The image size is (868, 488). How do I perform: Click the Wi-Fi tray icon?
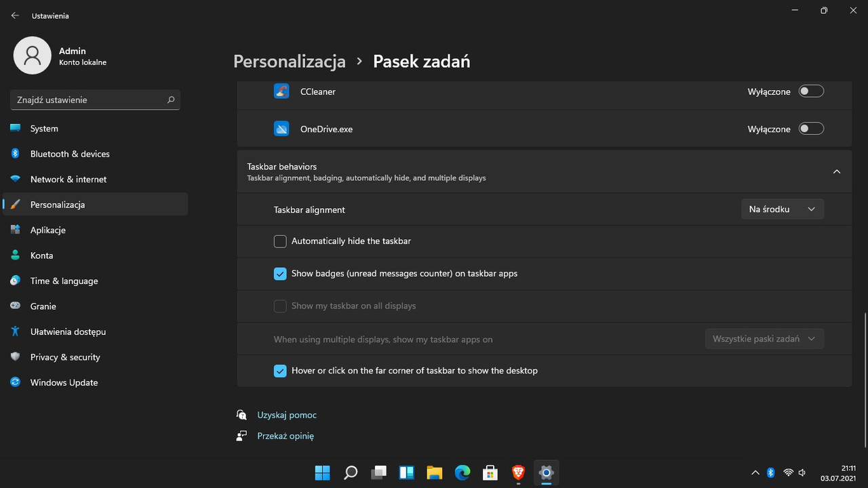tap(788, 472)
